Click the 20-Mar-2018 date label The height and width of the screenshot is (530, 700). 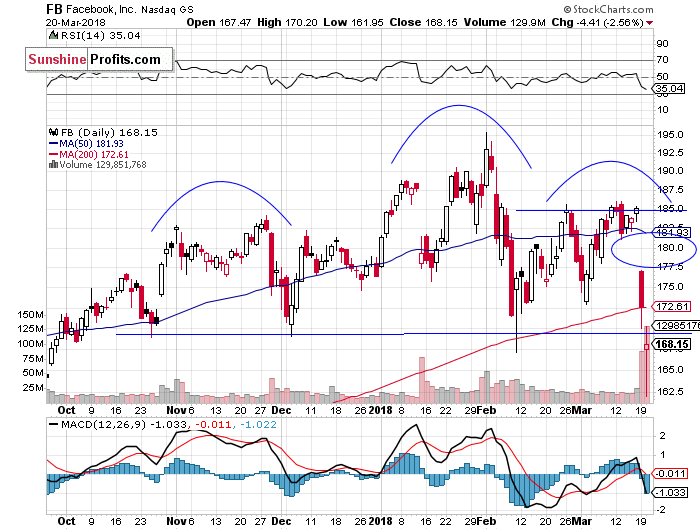(75, 22)
